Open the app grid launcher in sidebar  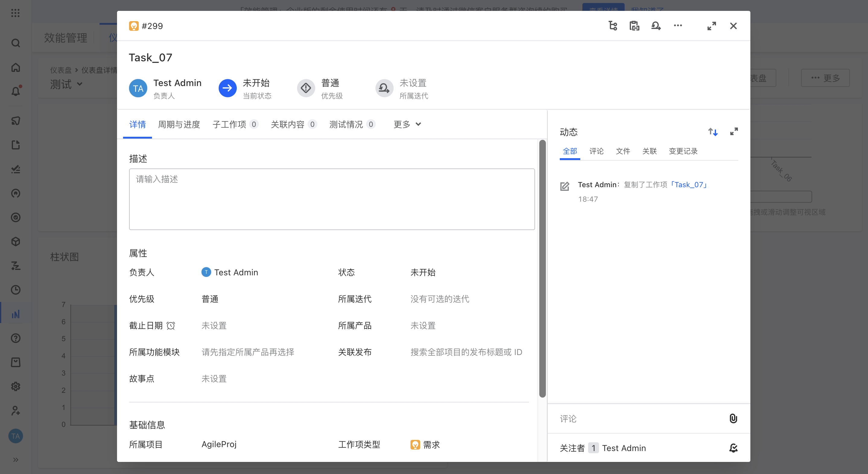(15, 13)
